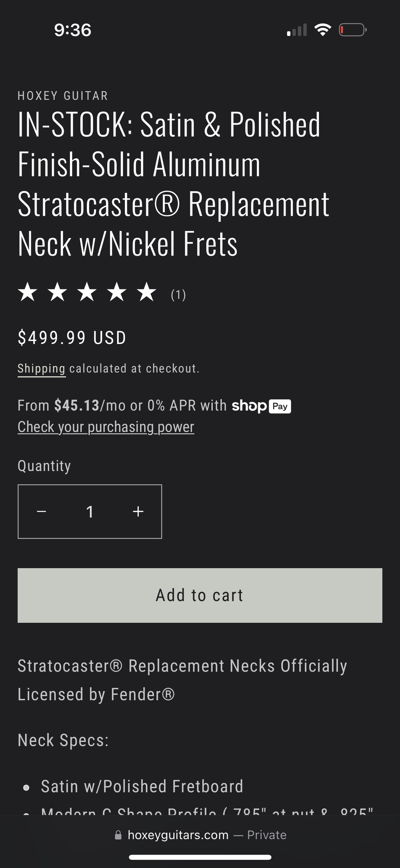Decrease quantity with the minus icon
This screenshot has height=868, width=400.
point(41,511)
